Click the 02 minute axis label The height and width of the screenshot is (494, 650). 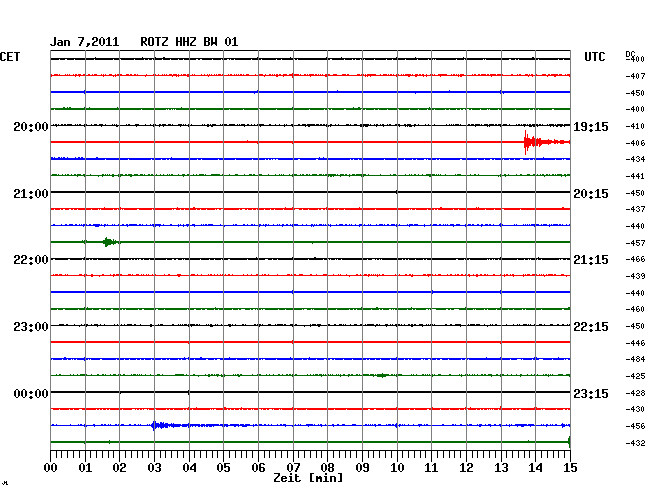tap(119, 468)
